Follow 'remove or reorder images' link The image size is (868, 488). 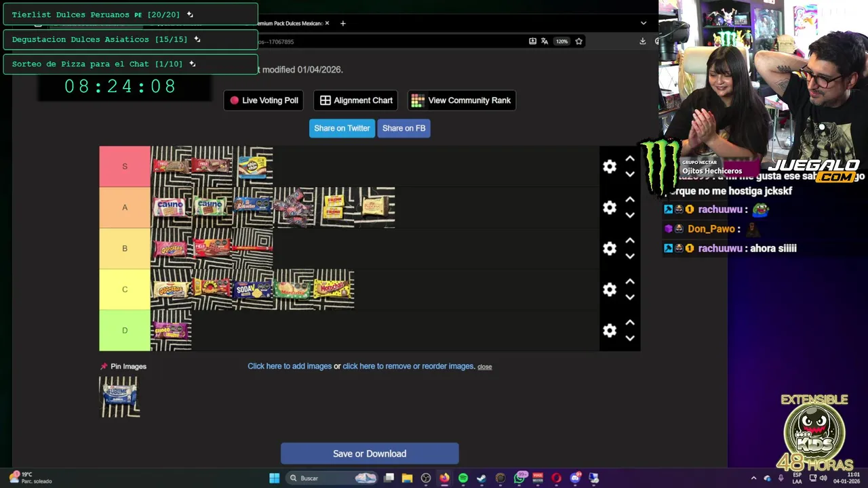(x=408, y=366)
